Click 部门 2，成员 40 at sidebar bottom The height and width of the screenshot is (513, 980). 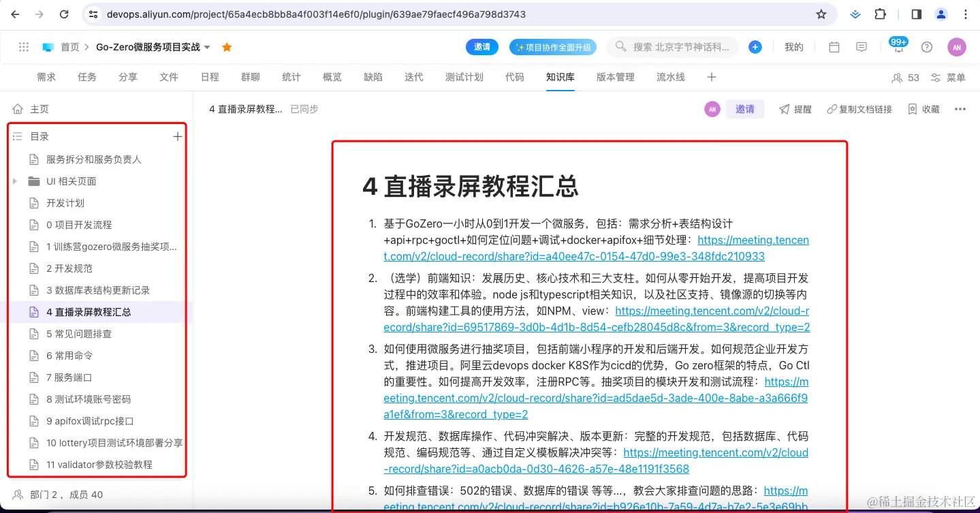click(x=67, y=495)
